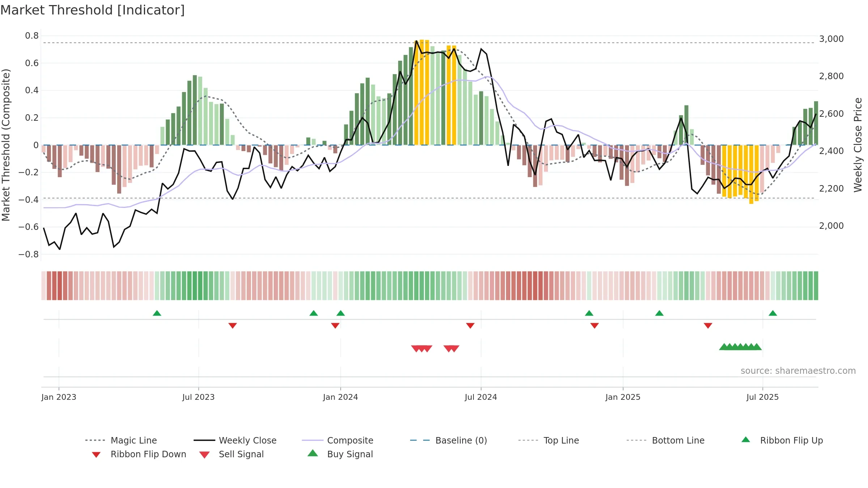
Task: Click the 0.4 composite axis label
Action: pos(32,90)
